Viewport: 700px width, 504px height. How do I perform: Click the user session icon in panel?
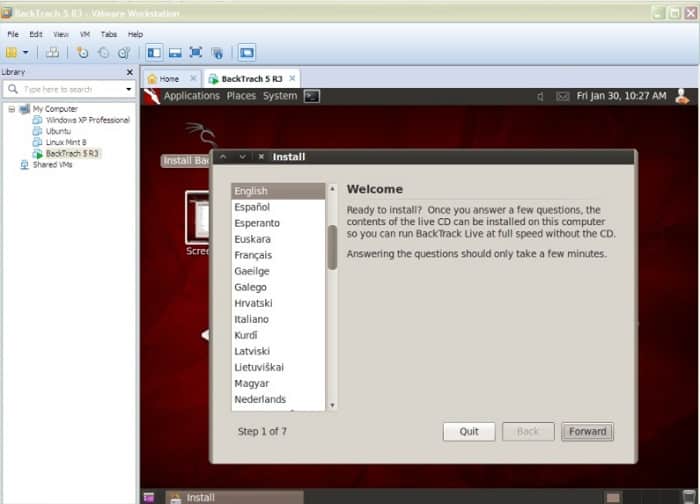coord(682,96)
